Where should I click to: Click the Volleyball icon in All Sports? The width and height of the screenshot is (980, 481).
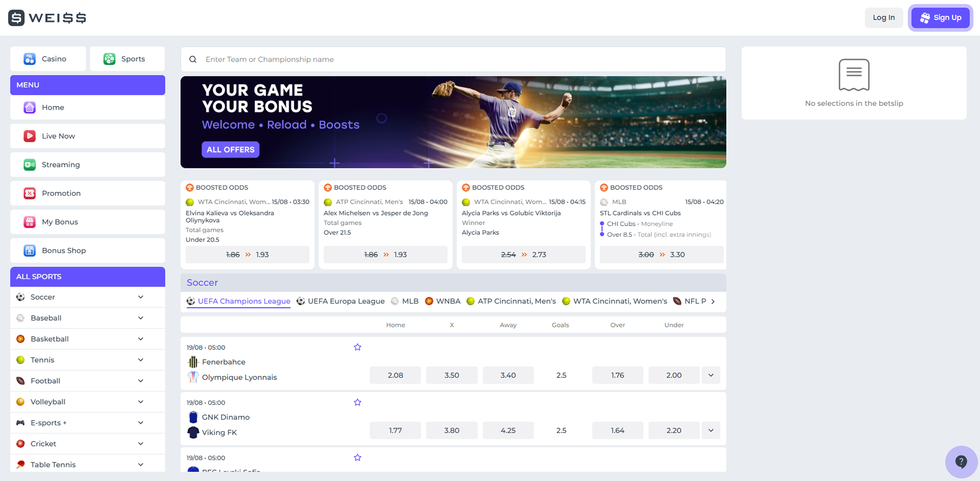pyautogui.click(x=20, y=402)
